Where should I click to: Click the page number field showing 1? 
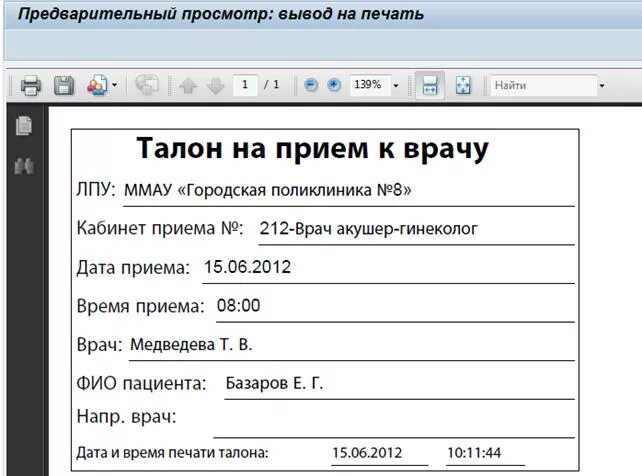click(245, 85)
